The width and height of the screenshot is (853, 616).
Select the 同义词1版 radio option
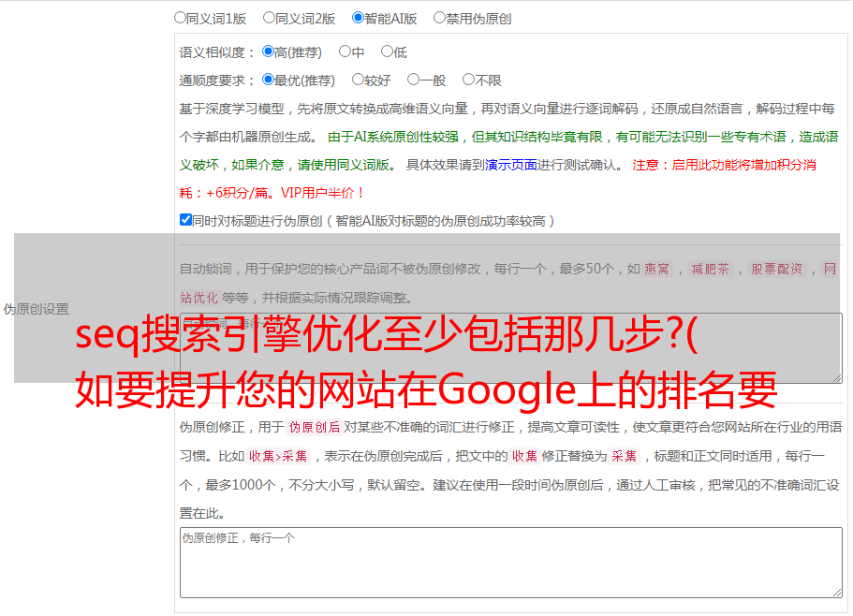coord(180,18)
